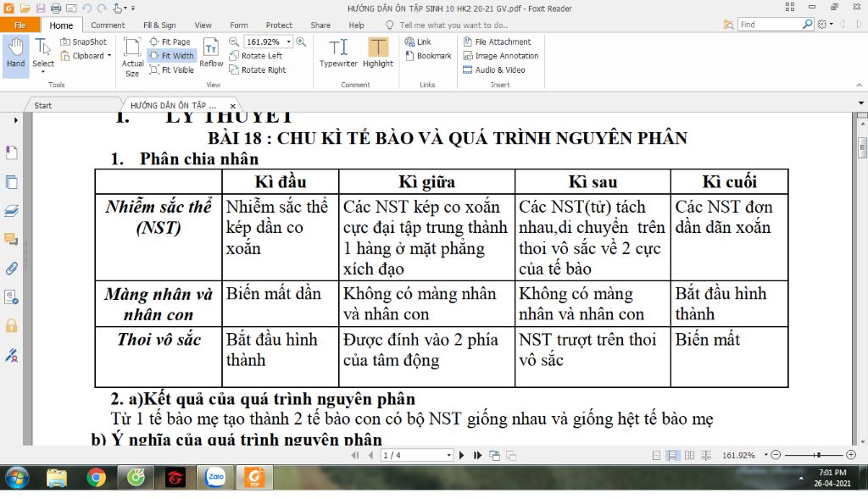868x499 pixels.
Task: Switch to the Comment ribbon tab
Action: pos(108,25)
